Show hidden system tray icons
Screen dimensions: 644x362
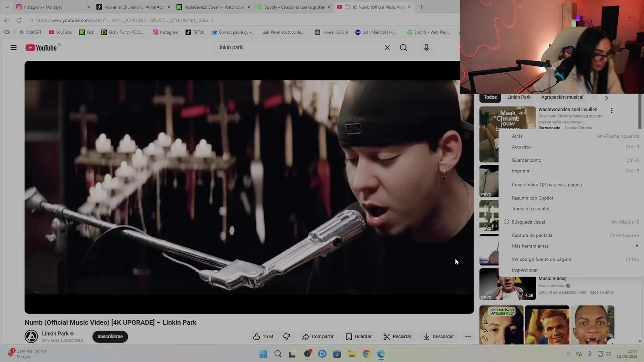568,354
